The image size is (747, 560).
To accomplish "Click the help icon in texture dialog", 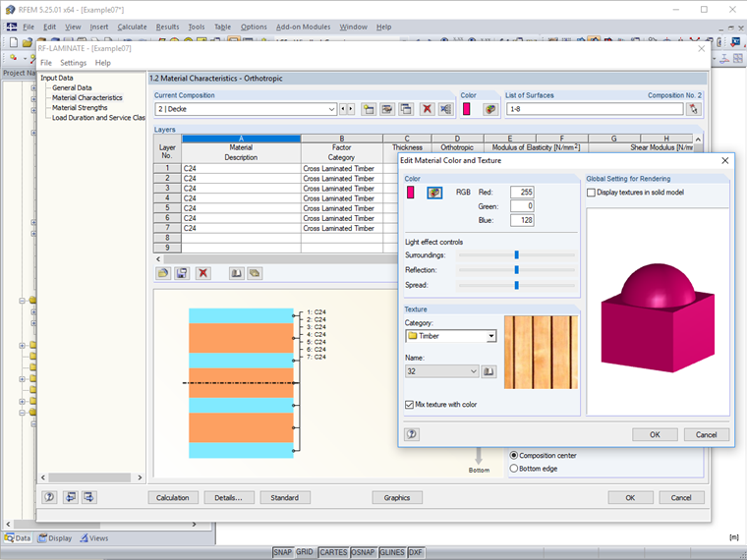I will 412,434.
